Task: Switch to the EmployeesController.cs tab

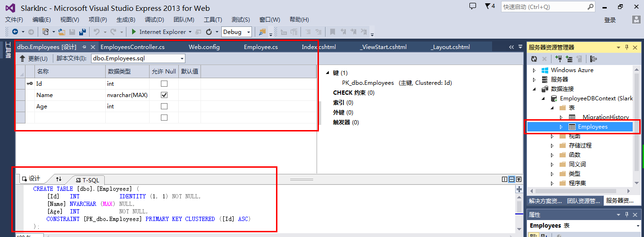Action: coord(133,47)
